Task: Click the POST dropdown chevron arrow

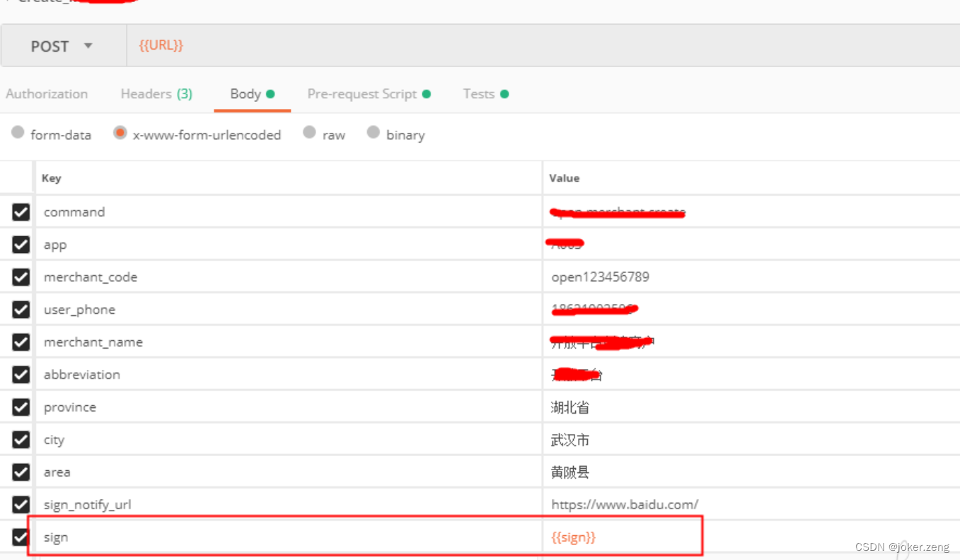Action: coord(88,45)
